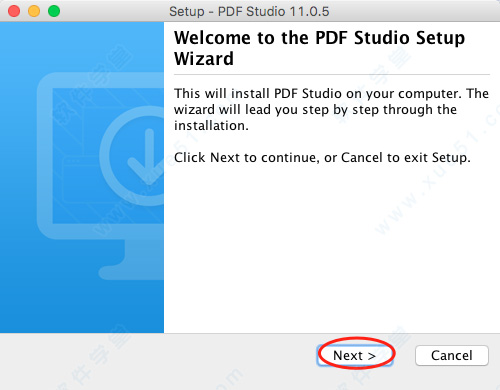Click empty white area below instruction text
The height and width of the screenshot is (390, 500).
[x=332, y=250]
